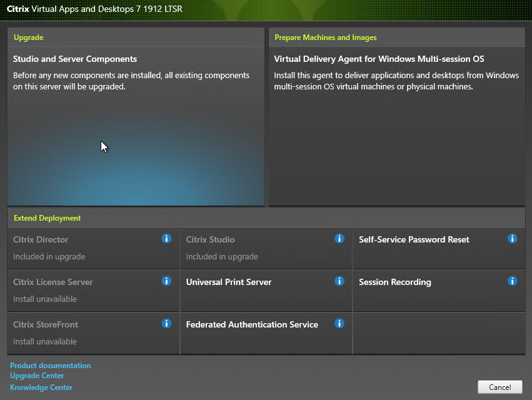This screenshot has width=532, height=400.
Task: Click the Citrix Studio tile
Action: point(266,248)
